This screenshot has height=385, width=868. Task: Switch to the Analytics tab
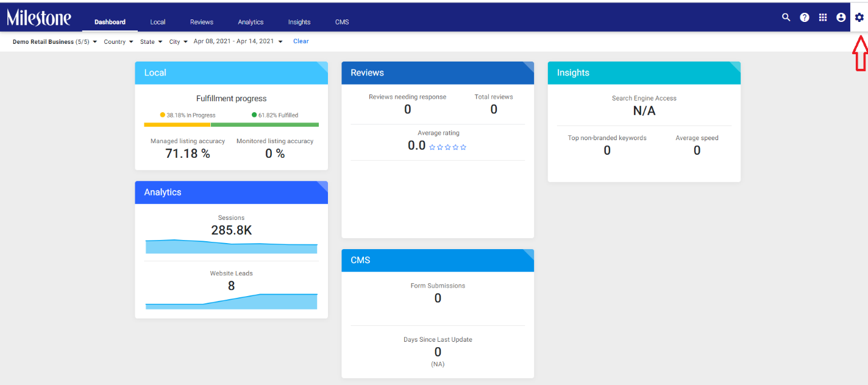point(251,22)
